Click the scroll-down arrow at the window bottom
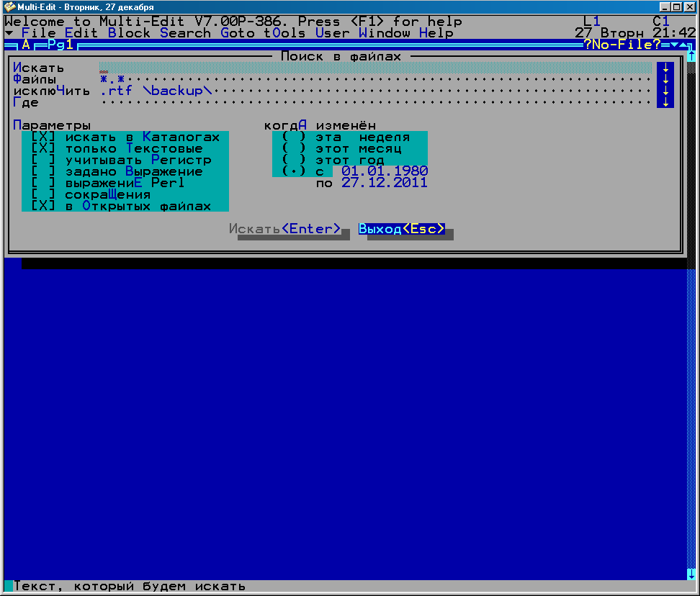Viewport: 700px width, 596px height. (x=691, y=574)
